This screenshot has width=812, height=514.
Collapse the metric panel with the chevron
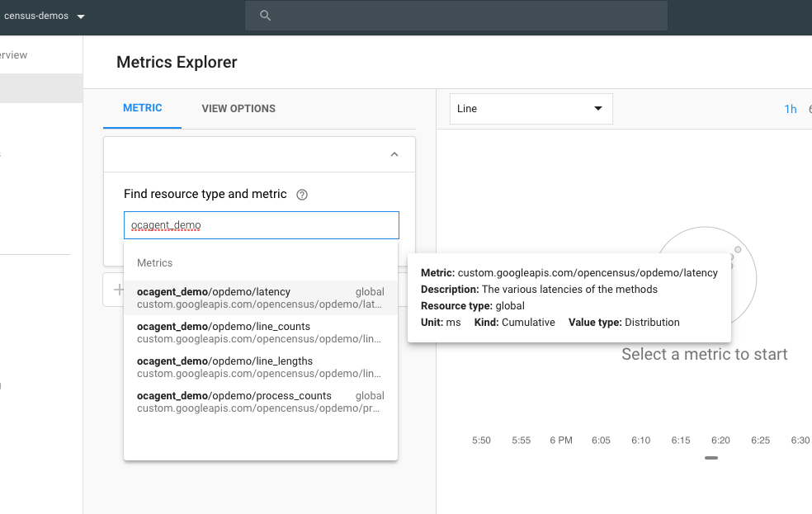[x=394, y=154]
